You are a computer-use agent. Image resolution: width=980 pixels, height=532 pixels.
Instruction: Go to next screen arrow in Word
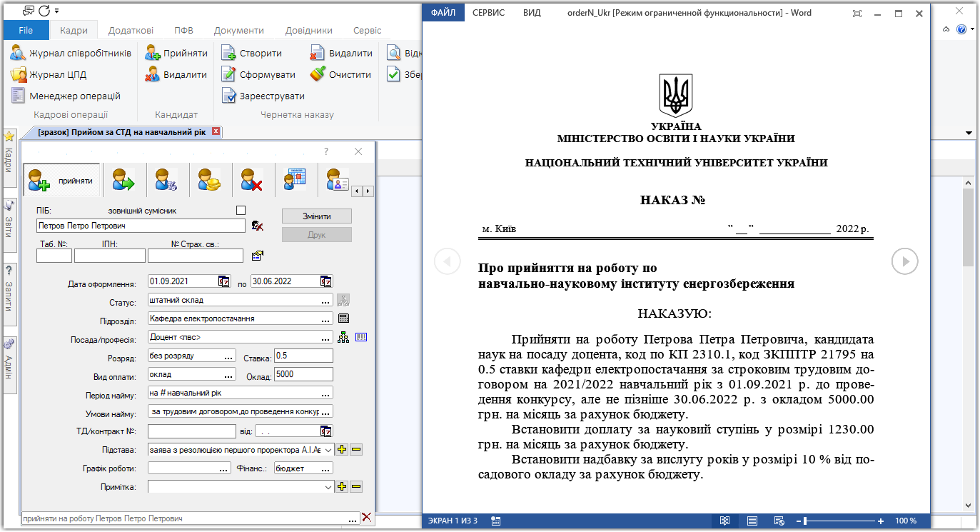(x=905, y=261)
